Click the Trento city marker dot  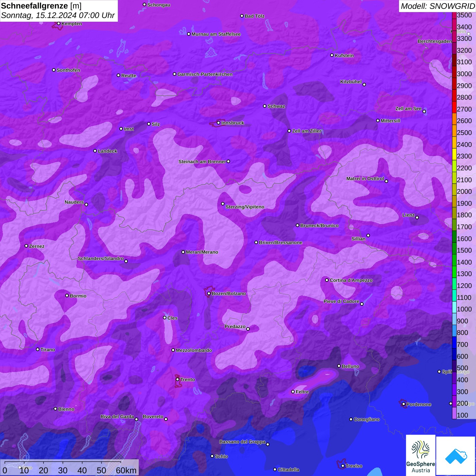[177, 379]
